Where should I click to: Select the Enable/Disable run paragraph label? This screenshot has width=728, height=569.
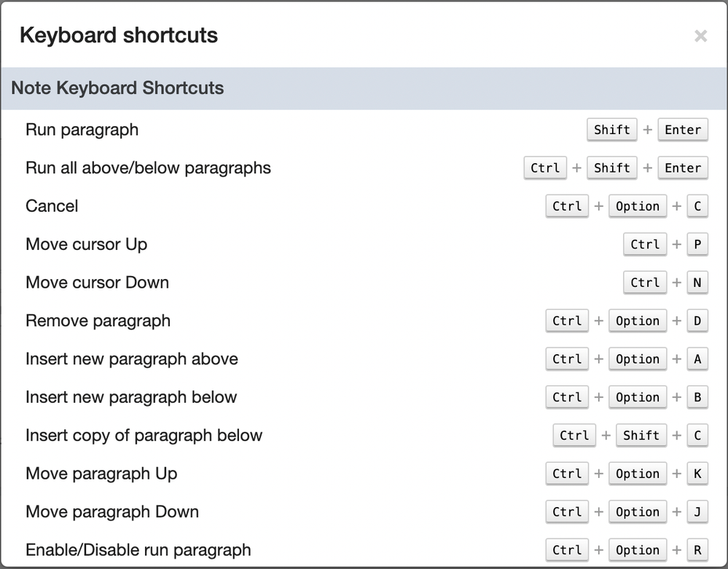pyautogui.click(x=138, y=550)
